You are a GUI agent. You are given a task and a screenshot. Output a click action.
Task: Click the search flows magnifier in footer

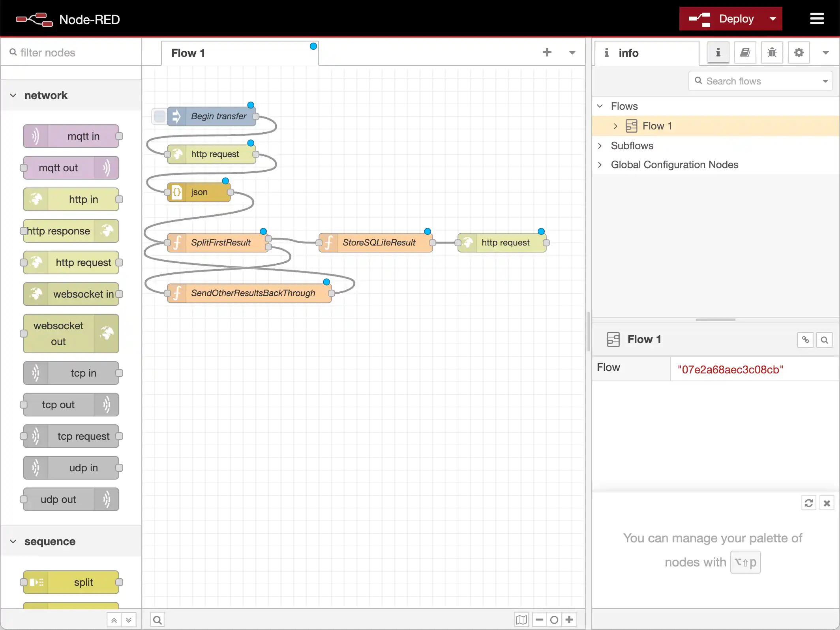[157, 620]
